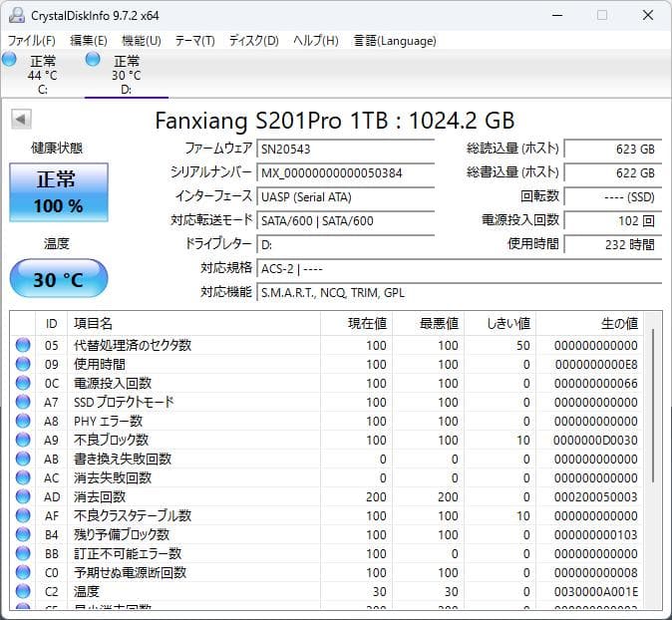
Task: Click the rotation rate value ---- (SSD)
Action: coord(613,196)
